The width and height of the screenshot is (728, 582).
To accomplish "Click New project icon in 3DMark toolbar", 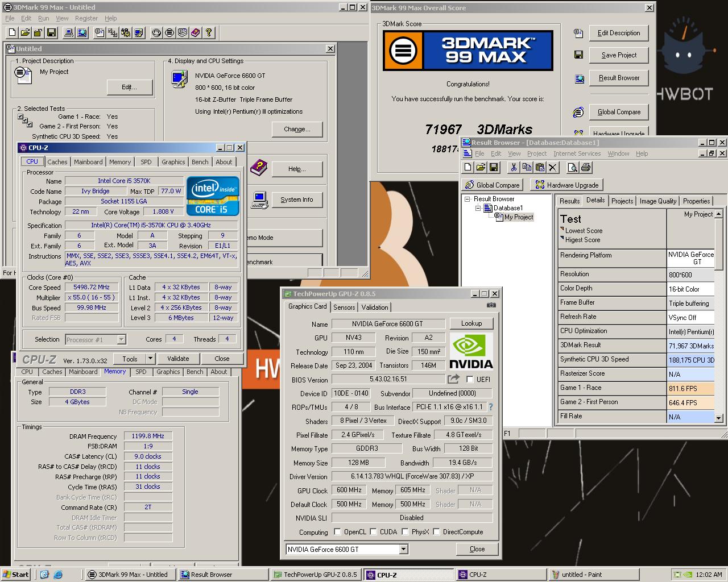I will click(x=11, y=33).
